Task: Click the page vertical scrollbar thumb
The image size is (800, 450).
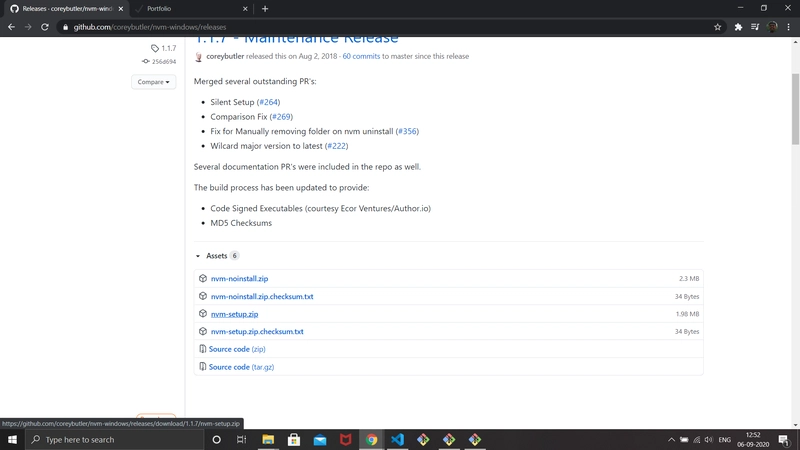Action: [795, 108]
